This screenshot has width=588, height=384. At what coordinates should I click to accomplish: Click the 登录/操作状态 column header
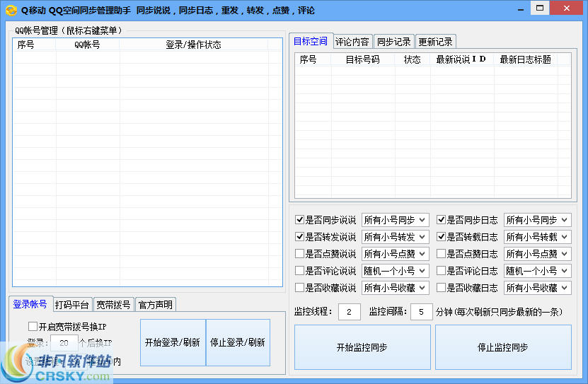193,45
